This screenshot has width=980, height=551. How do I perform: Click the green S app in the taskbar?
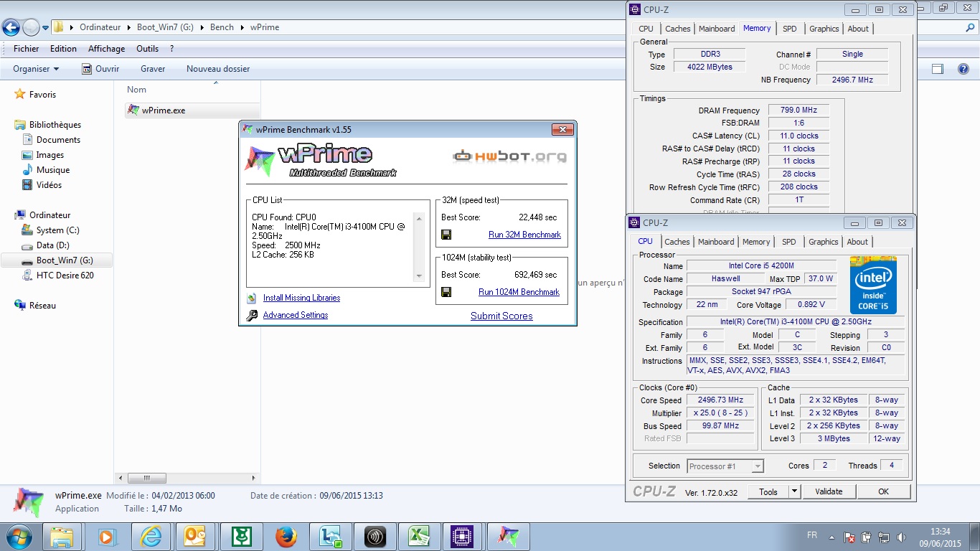241,536
